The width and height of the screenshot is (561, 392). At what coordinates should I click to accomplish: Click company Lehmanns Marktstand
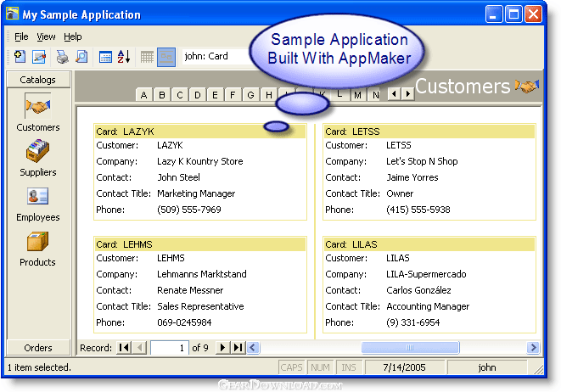click(x=202, y=274)
